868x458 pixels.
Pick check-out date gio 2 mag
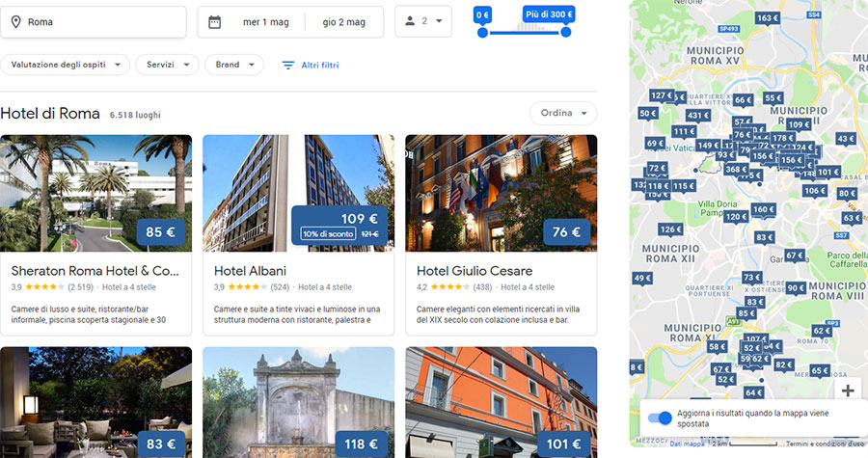(x=343, y=22)
